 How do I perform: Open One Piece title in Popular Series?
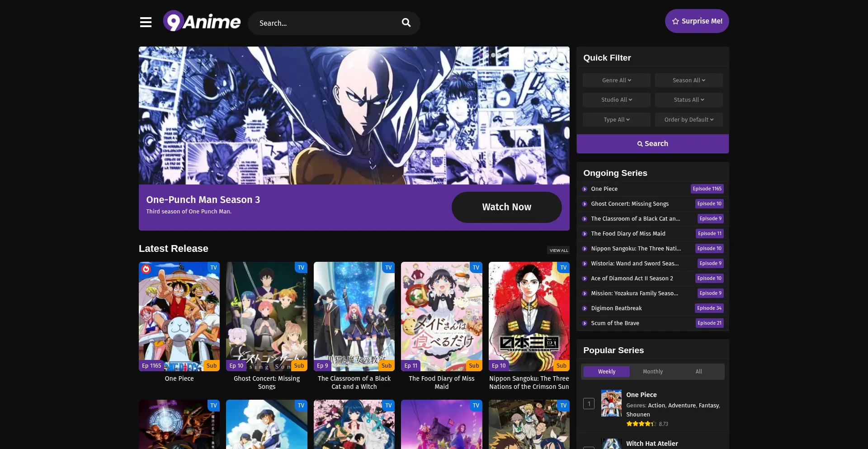(641, 395)
